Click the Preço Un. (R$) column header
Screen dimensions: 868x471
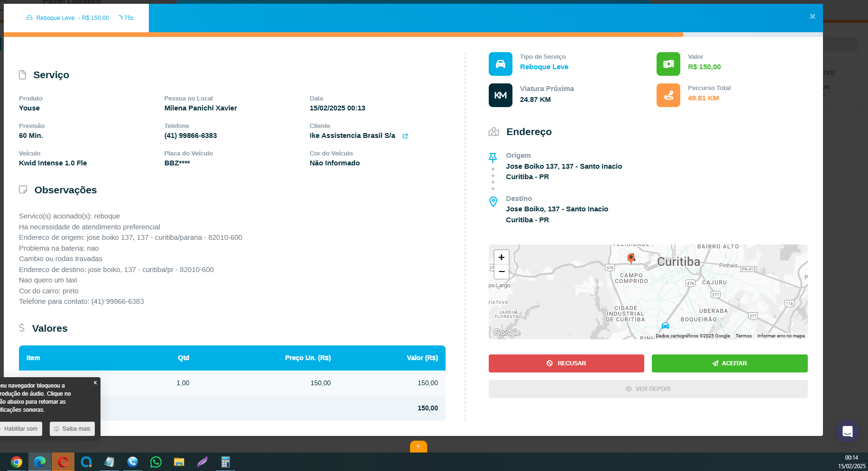pyautogui.click(x=308, y=358)
